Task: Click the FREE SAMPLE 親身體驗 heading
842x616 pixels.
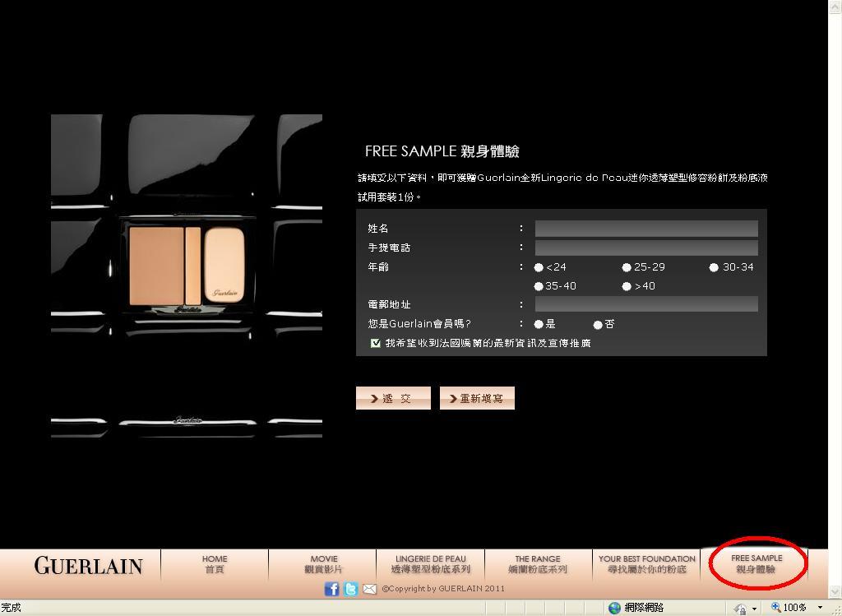Action: click(442, 151)
